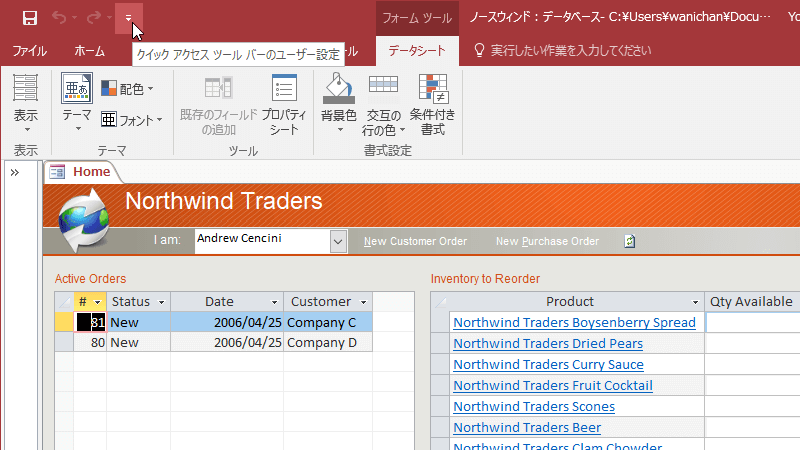Click the 2006/04/25 date for order 81
800x450 pixels.
227,322
